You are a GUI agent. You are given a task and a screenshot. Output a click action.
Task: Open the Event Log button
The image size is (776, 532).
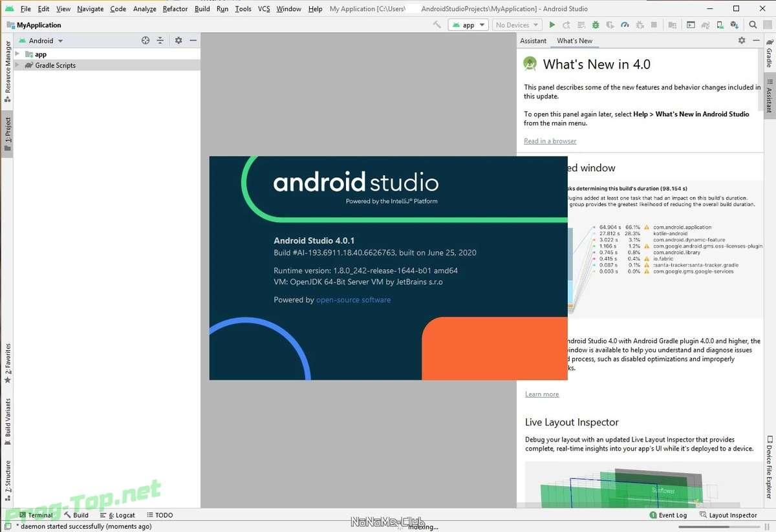[x=668, y=515]
